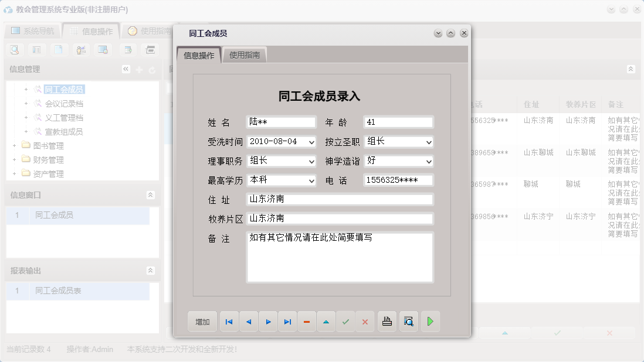Click inside the 姓名 input field
Viewport: 644px width, 362px height.
click(280, 122)
